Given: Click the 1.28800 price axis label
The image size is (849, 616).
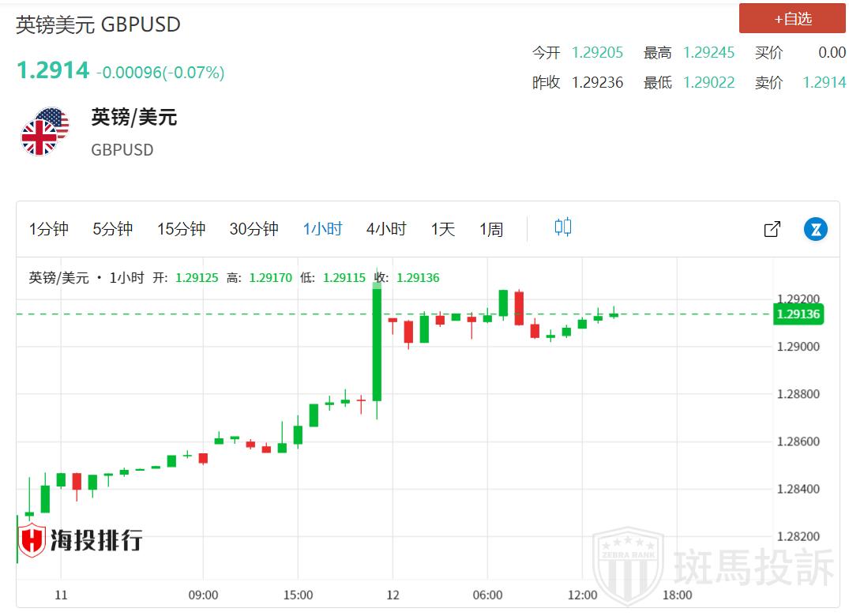Looking at the screenshot, I should [x=798, y=394].
